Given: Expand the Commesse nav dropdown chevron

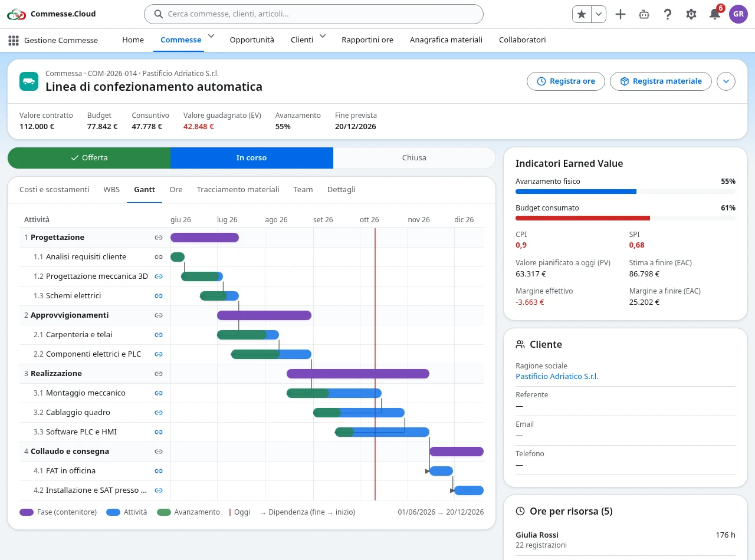Looking at the screenshot, I should (211, 37).
